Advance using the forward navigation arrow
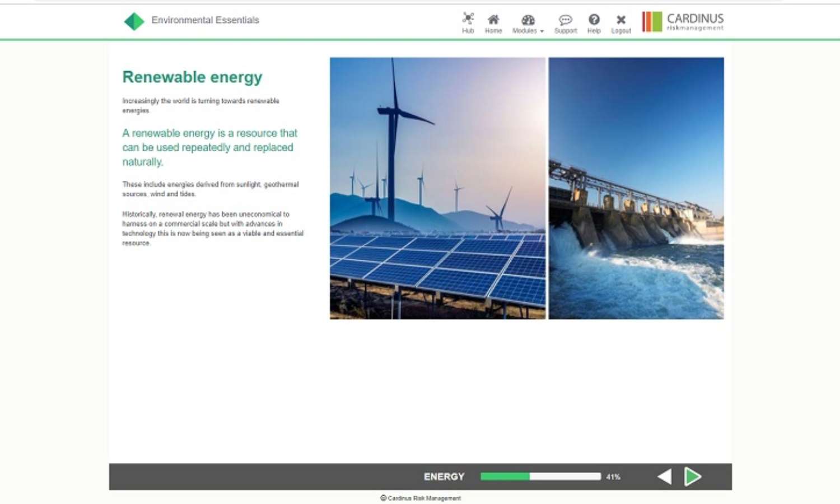The image size is (840, 504). pos(693,477)
